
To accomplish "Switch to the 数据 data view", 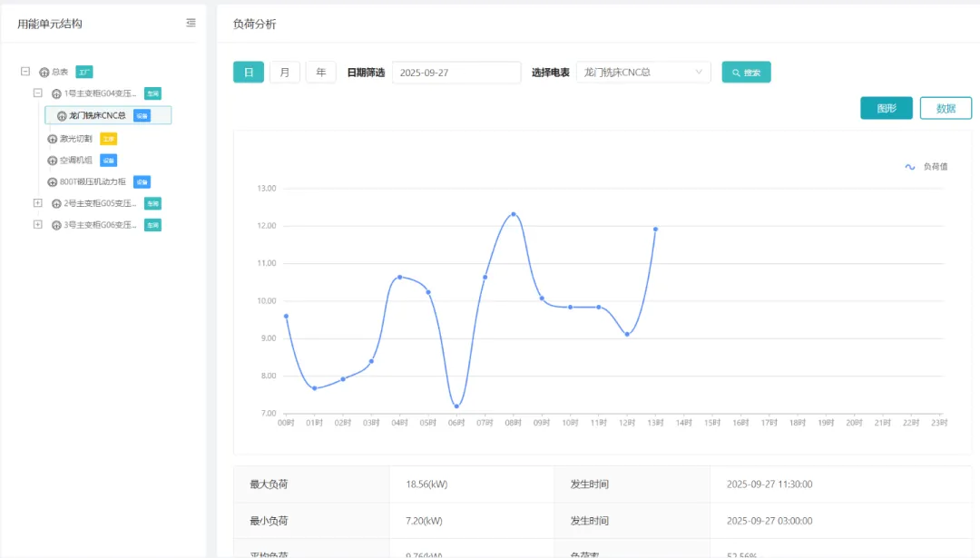I will tap(946, 108).
